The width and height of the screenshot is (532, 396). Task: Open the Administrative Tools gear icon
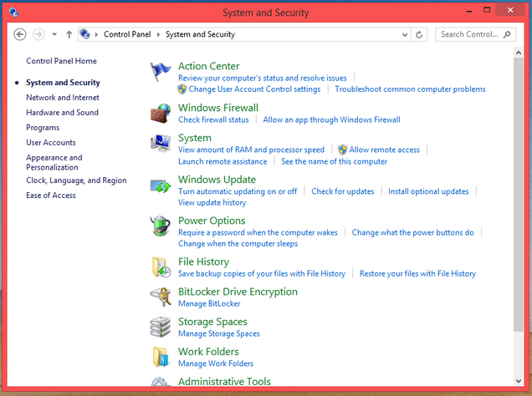click(161, 382)
